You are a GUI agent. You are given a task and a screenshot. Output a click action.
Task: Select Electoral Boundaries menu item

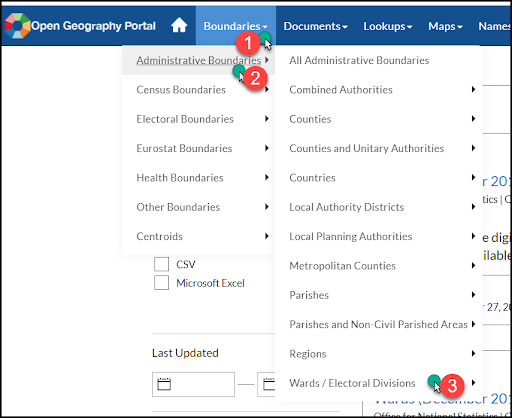pyautogui.click(x=199, y=119)
